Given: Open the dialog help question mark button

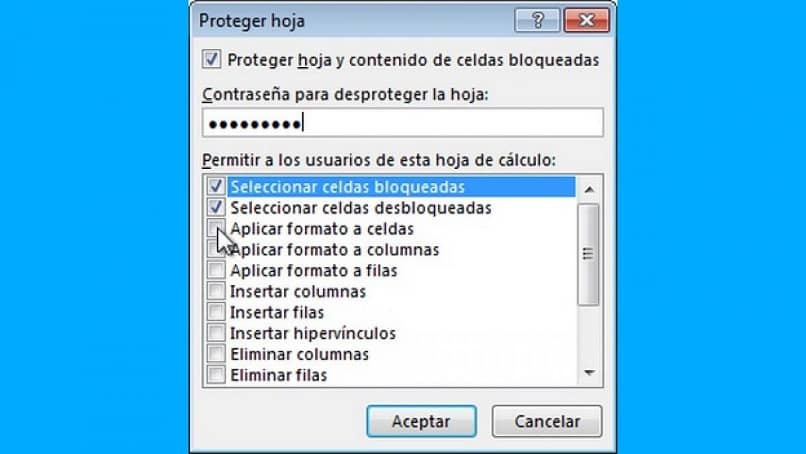Looking at the screenshot, I should [x=537, y=20].
